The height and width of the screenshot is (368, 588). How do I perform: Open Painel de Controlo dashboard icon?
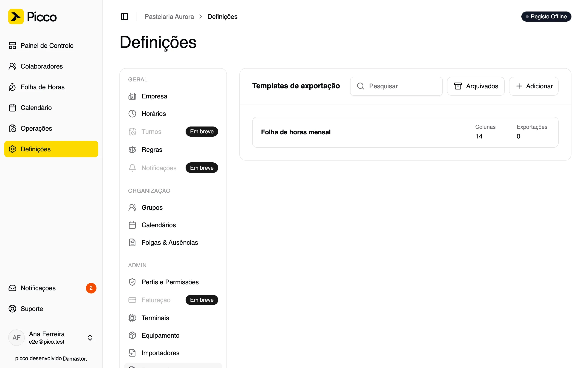tap(12, 46)
